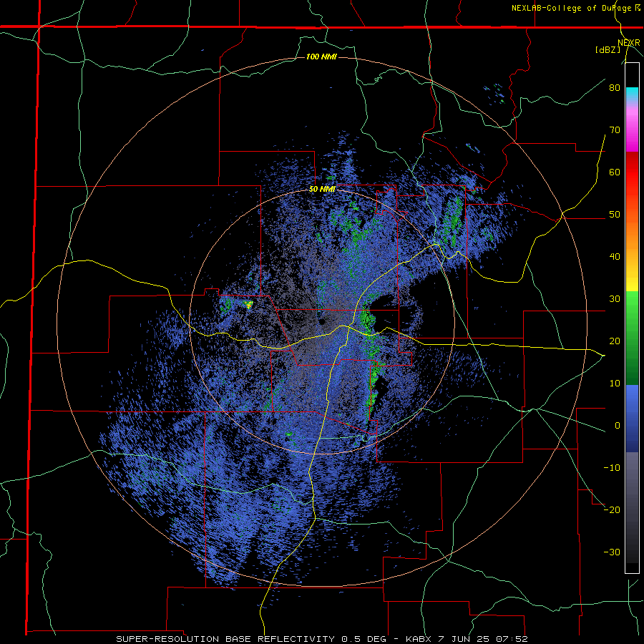This screenshot has width=644, height=644.
Task: Click the 10 value on dBZ scale
Action: [615, 384]
